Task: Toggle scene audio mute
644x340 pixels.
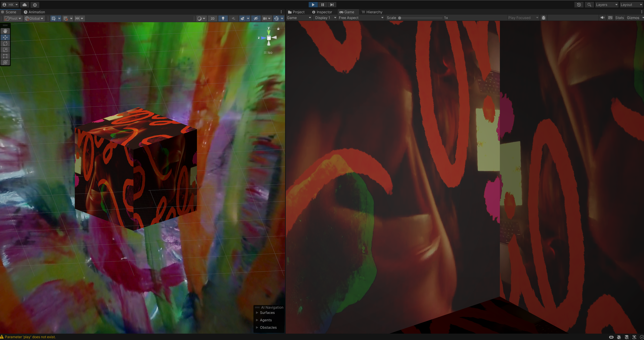Action: click(233, 19)
